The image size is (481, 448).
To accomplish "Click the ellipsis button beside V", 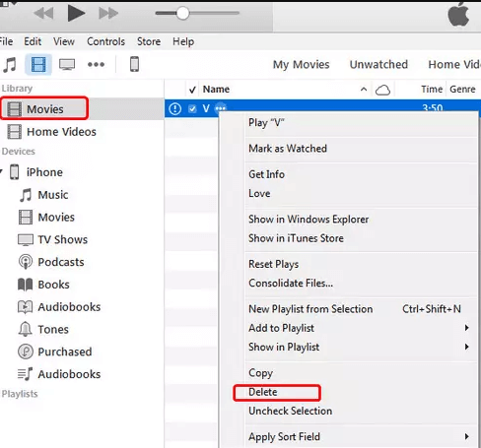I will [x=221, y=107].
